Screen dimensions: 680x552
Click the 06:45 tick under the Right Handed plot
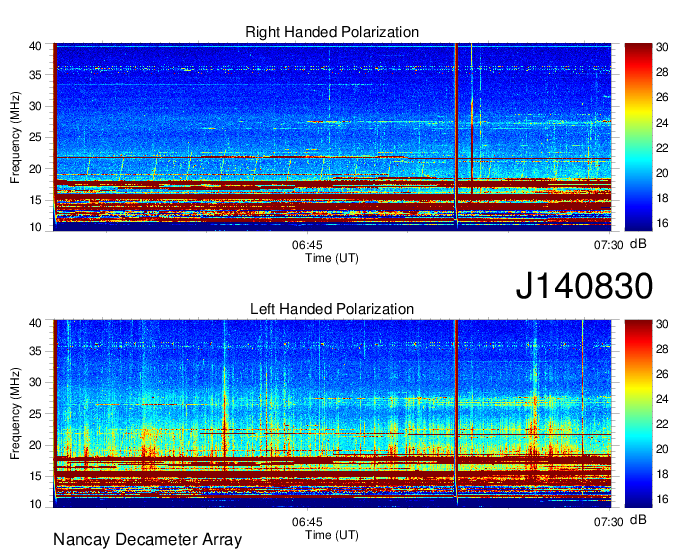point(307,245)
